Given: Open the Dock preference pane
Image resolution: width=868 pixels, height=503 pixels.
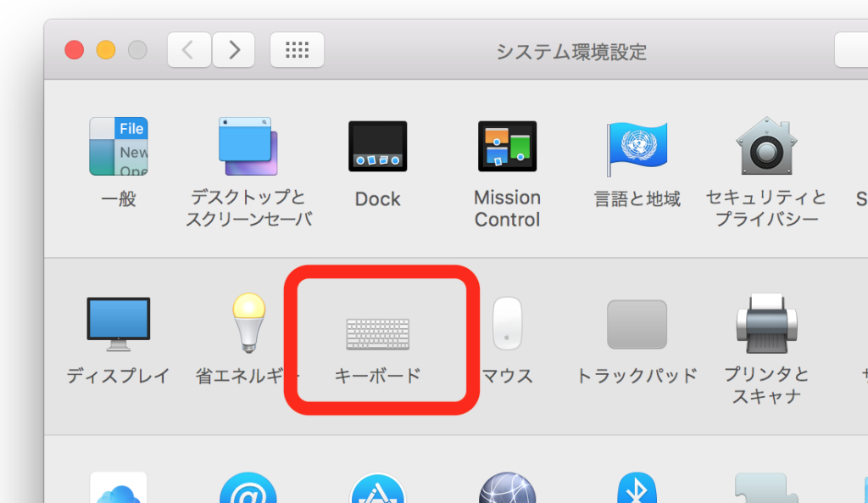Looking at the screenshot, I should [x=377, y=146].
